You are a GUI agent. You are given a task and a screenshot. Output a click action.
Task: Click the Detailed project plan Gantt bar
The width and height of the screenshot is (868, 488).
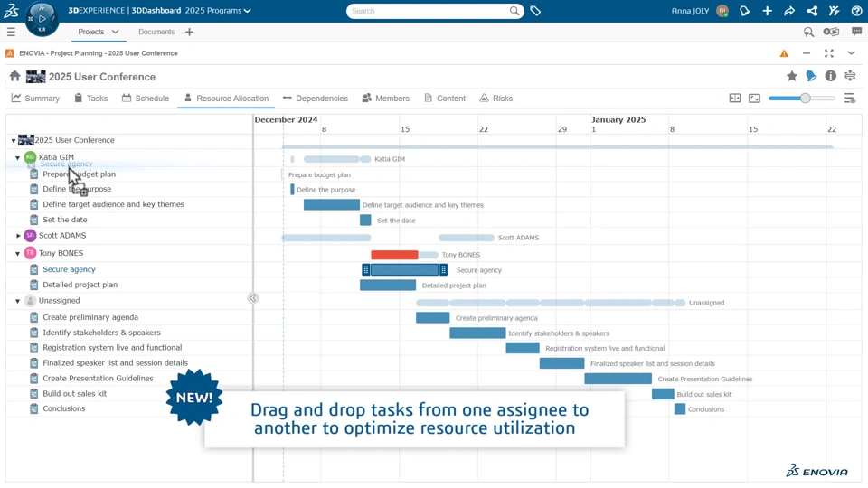388,285
